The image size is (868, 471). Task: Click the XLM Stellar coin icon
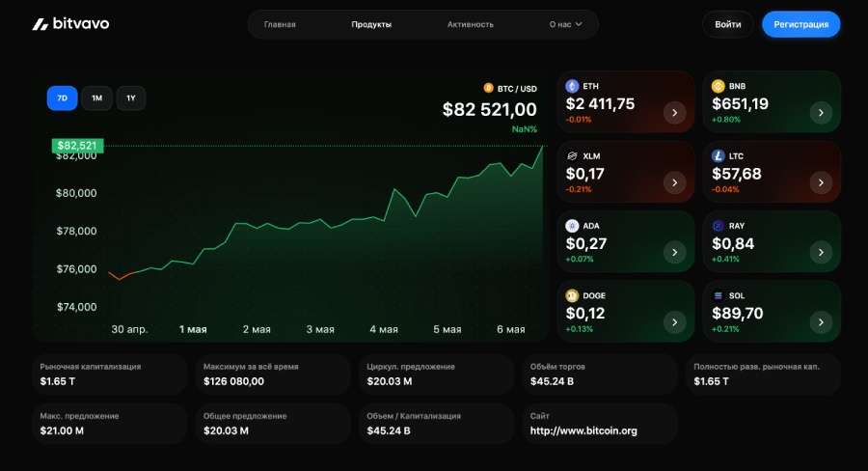(x=572, y=155)
